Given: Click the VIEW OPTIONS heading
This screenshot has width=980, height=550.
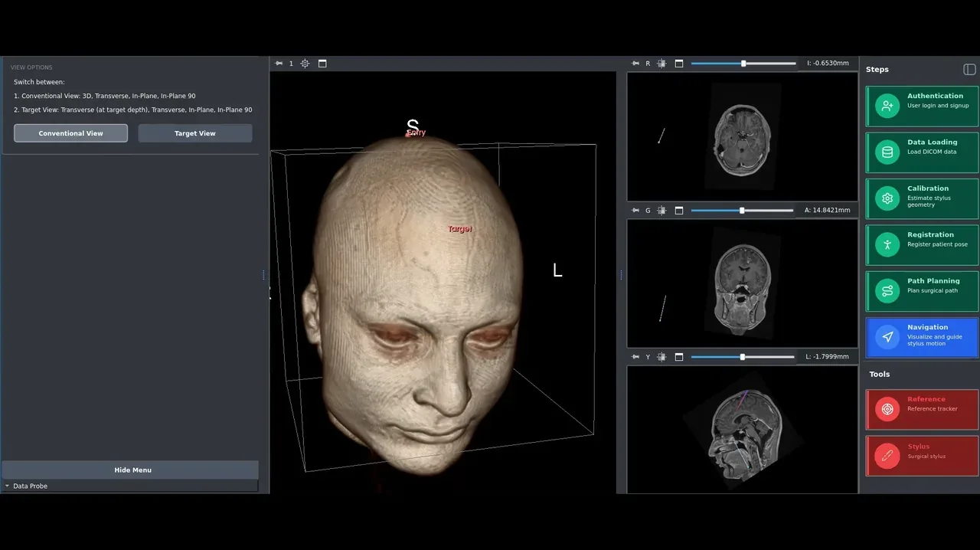Looking at the screenshot, I should click(x=31, y=67).
